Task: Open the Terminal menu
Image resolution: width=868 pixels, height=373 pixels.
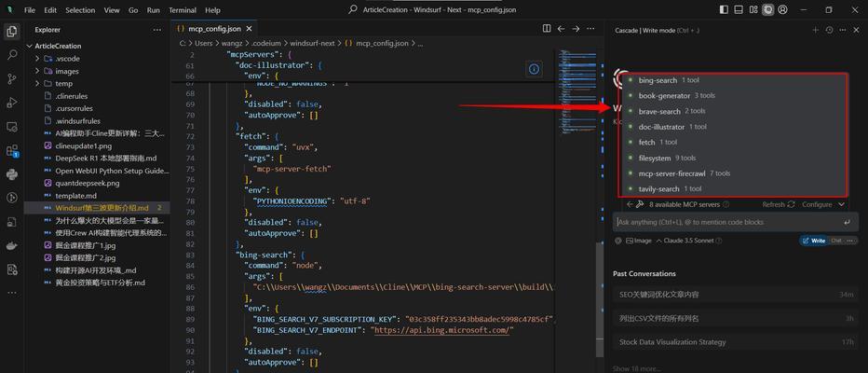Action: [183, 10]
